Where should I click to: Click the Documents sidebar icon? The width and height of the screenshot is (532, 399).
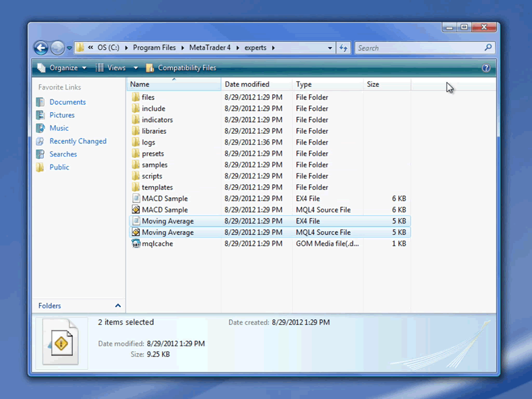(40, 102)
